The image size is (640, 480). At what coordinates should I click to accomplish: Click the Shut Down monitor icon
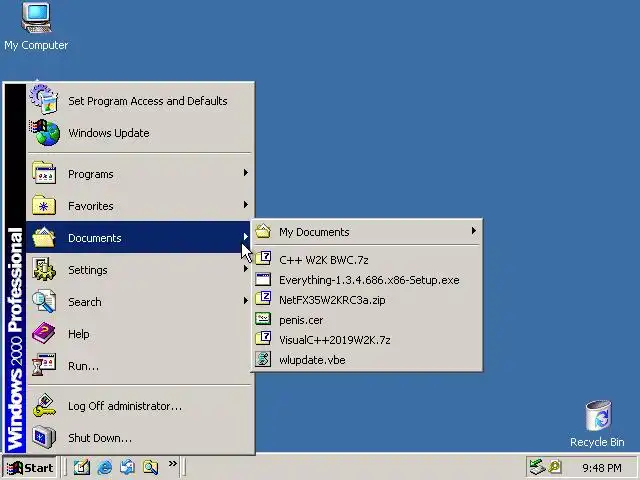pyautogui.click(x=44, y=437)
